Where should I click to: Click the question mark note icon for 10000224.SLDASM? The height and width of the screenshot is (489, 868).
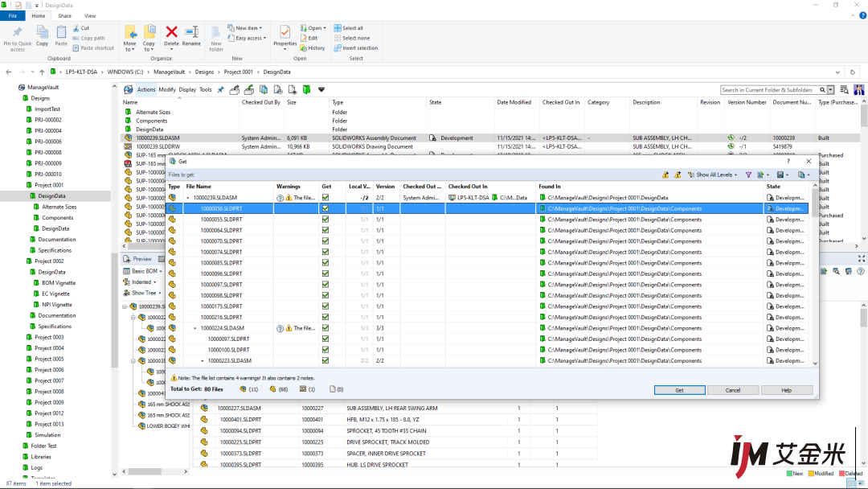pos(280,329)
